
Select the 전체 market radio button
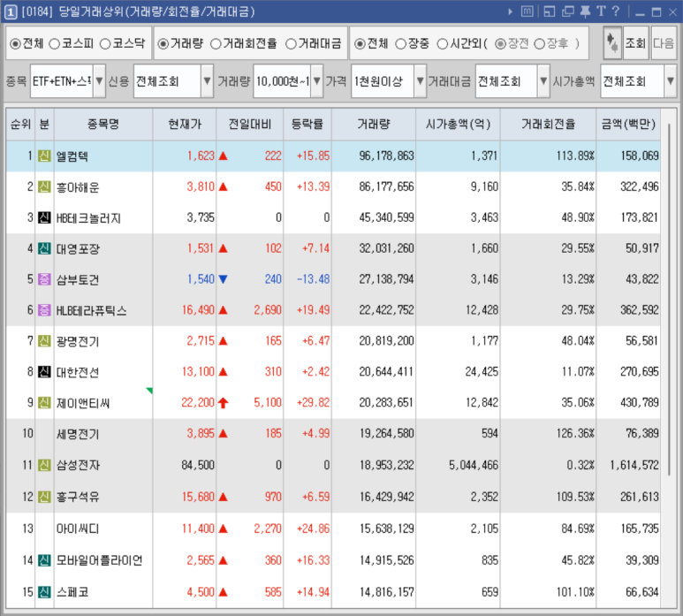coord(15,43)
